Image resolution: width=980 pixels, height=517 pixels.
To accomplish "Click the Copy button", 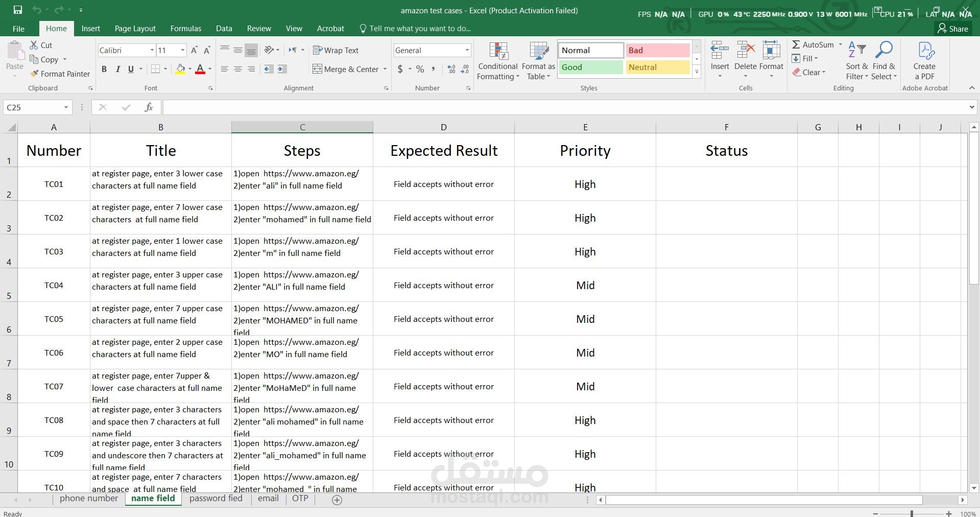I will coord(48,59).
